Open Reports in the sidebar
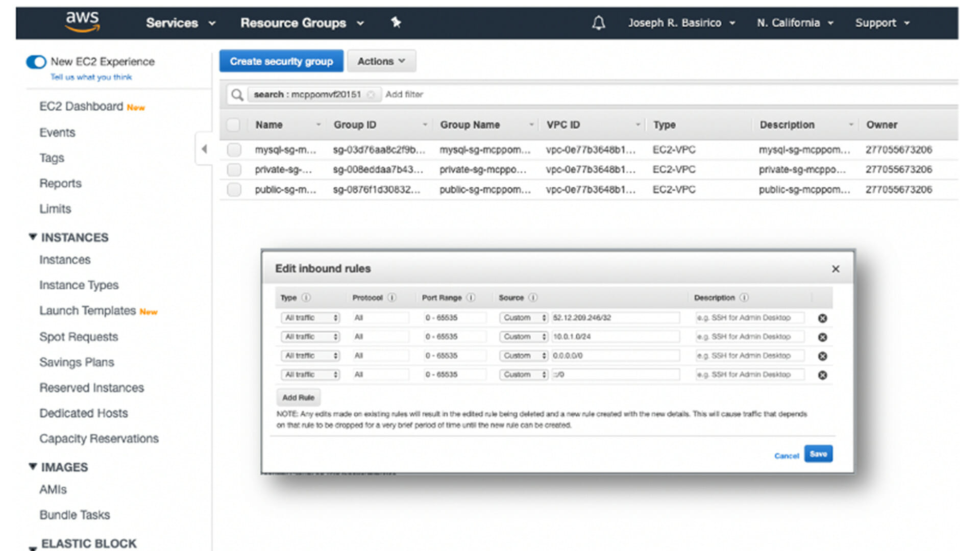The width and height of the screenshot is (980, 551). point(60,184)
